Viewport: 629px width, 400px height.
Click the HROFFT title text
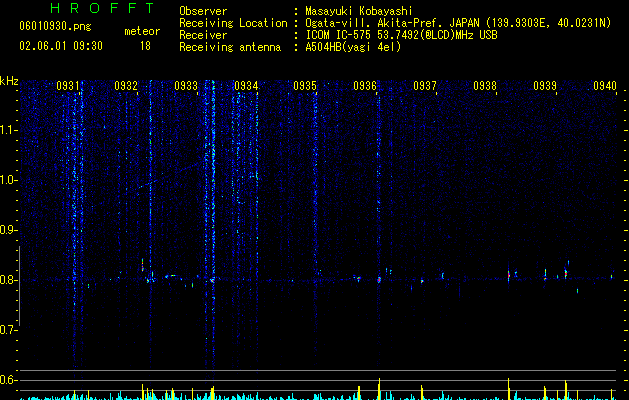point(103,8)
